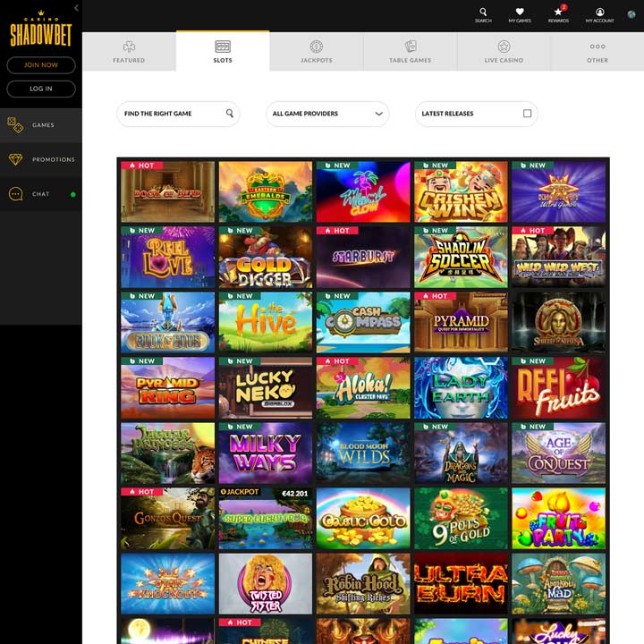Click the diamond Promotions icon
The image size is (644, 644).
[15, 159]
